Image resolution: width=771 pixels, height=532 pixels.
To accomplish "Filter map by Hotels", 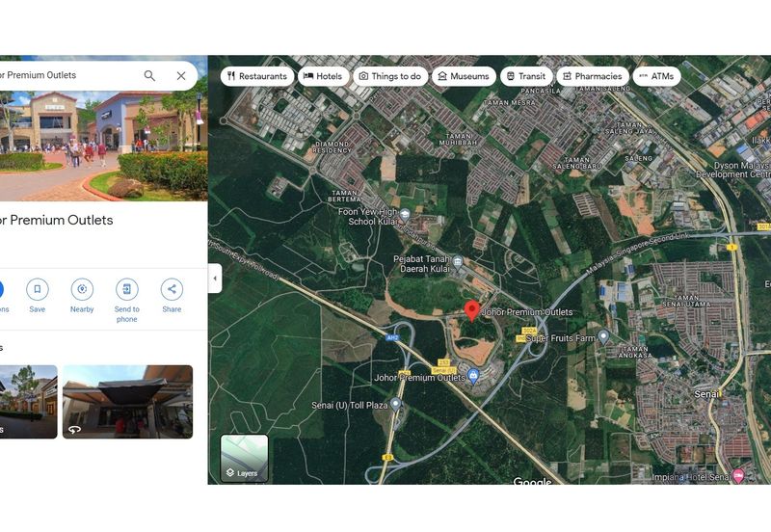I will click(323, 76).
